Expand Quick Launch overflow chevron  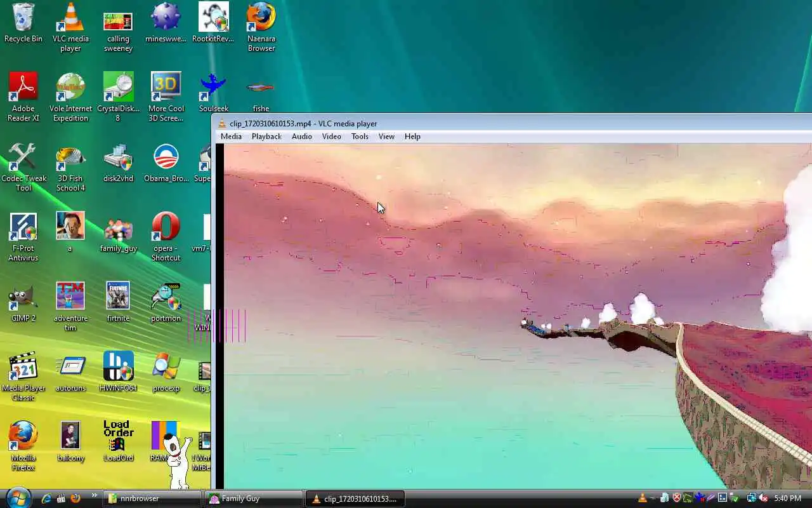[x=95, y=495]
